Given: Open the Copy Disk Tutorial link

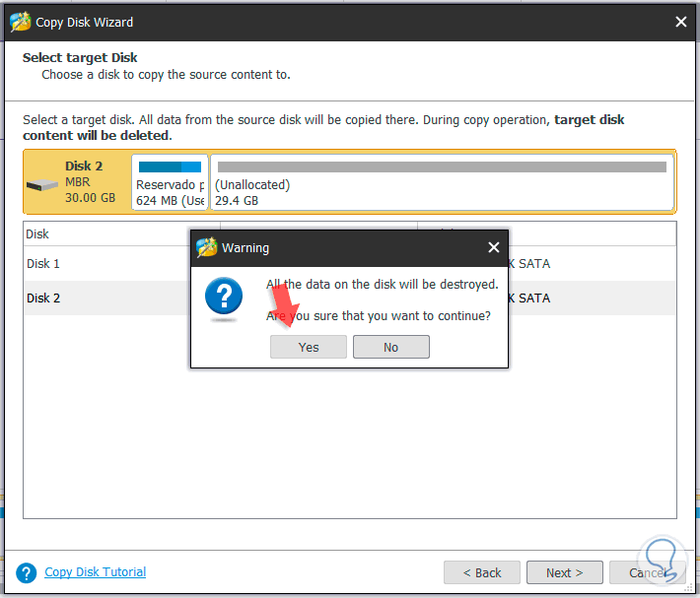Looking at the screenshot, I should pyautogui.click(x=96, y=572).
